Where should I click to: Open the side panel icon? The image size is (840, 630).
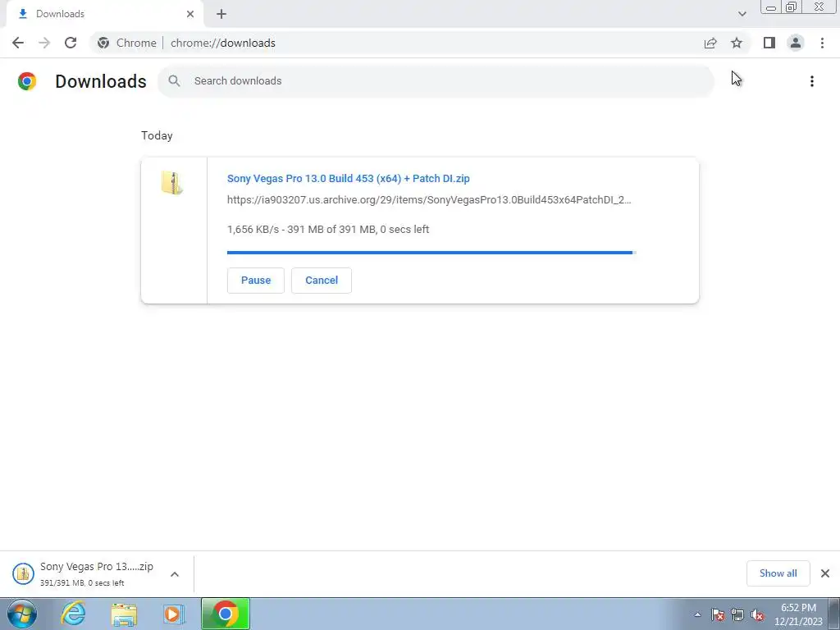click(769, 43)
